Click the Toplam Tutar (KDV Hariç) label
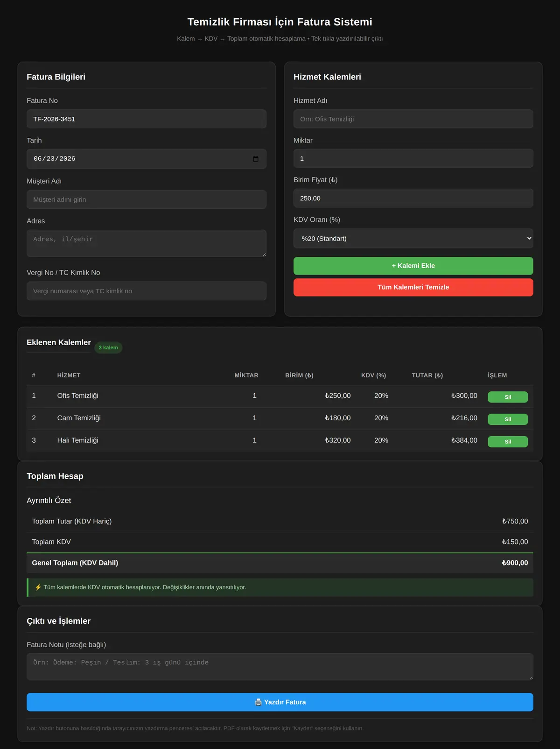 pyautogui.click(x=72, y=521)
